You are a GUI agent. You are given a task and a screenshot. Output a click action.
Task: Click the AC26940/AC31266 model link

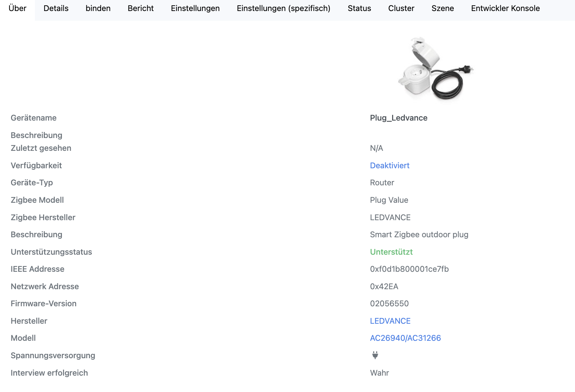click(x=405, y=338)
